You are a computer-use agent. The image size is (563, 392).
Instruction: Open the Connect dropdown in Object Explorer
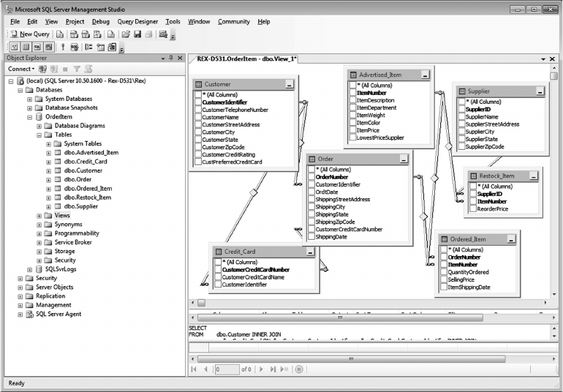tap(21, 69)
